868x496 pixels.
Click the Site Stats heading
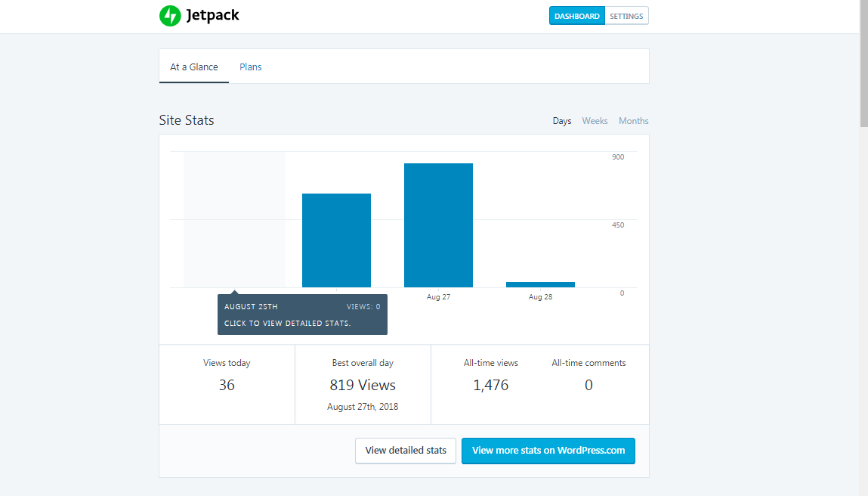pos(186,119)
